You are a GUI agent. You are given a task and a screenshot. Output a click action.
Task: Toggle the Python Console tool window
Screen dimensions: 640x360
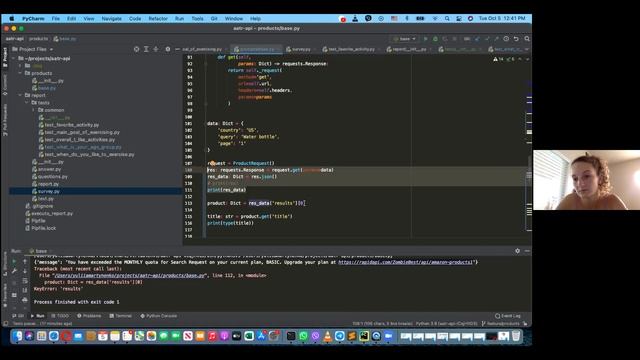pyautogui.click(x=159, y=316)
